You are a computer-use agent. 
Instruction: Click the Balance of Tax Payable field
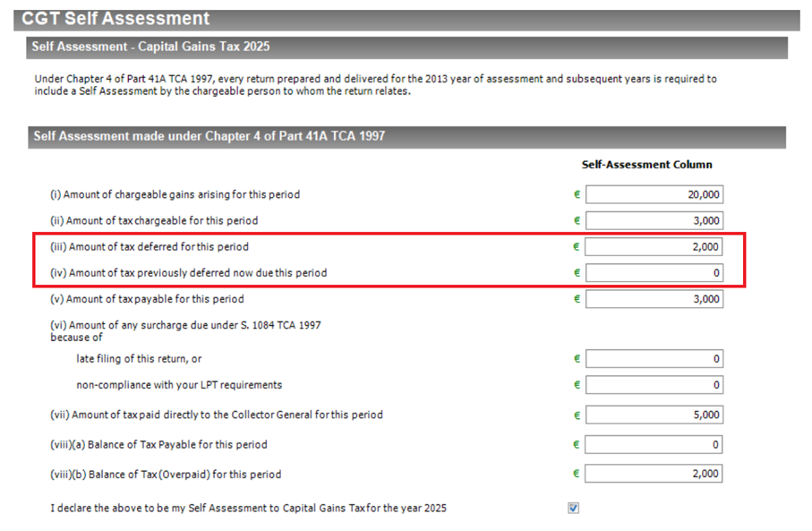[x=654, y=444]
